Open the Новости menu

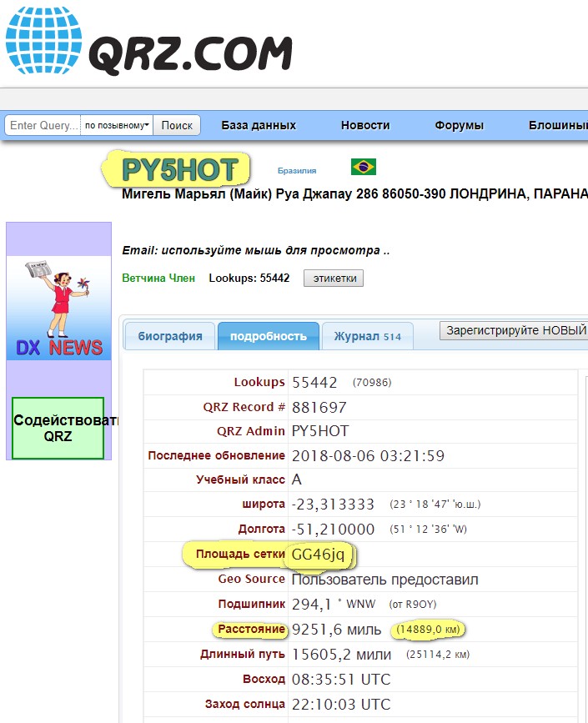(x=364, y=125)
